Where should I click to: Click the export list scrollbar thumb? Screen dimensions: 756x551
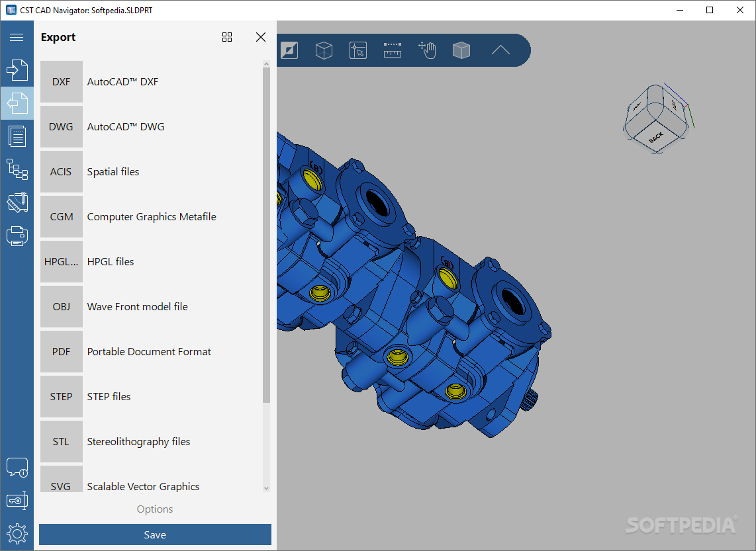[x=267, y=235]
